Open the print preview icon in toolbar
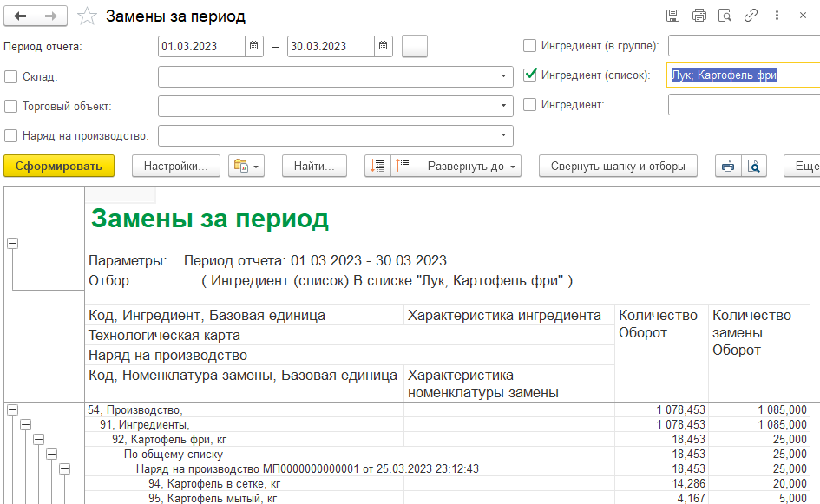Viewport: 820px width, 504px height. [754, 166]
